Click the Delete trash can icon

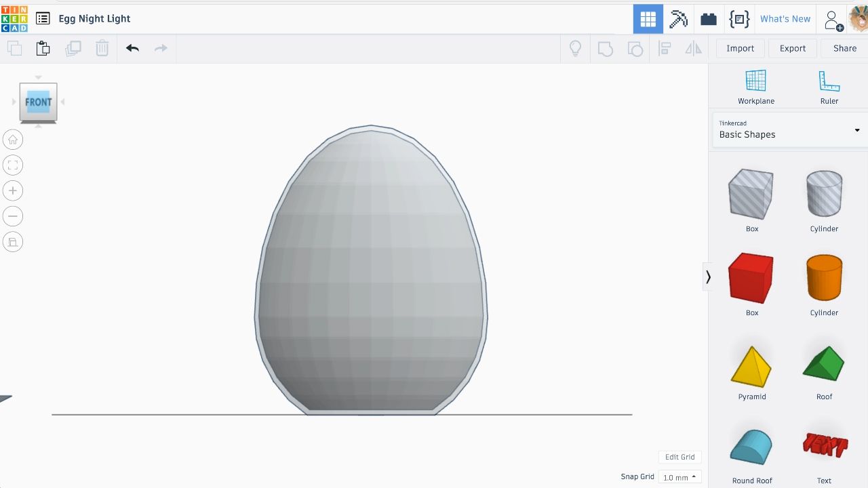tap(102, 48)
